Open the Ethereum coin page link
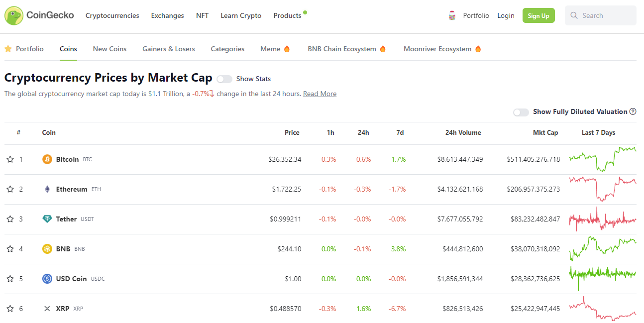This screenshot has height=323, width=644. [x=72, y=189]
